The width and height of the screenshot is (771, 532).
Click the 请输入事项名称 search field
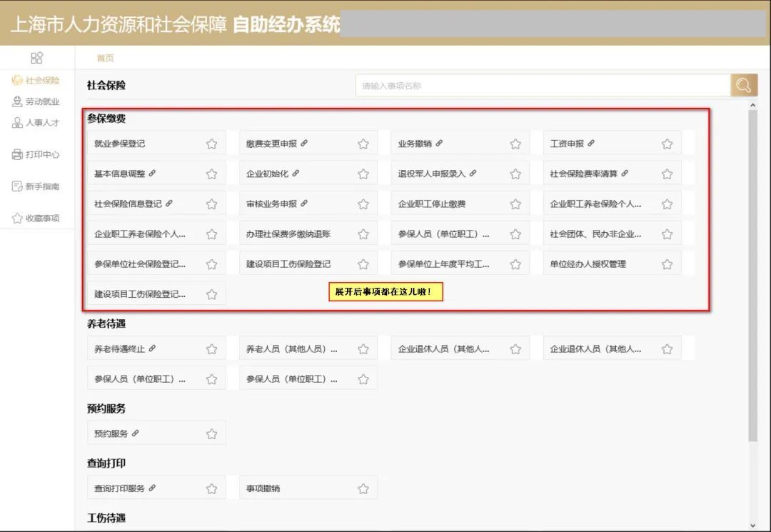tap(543, 86)
